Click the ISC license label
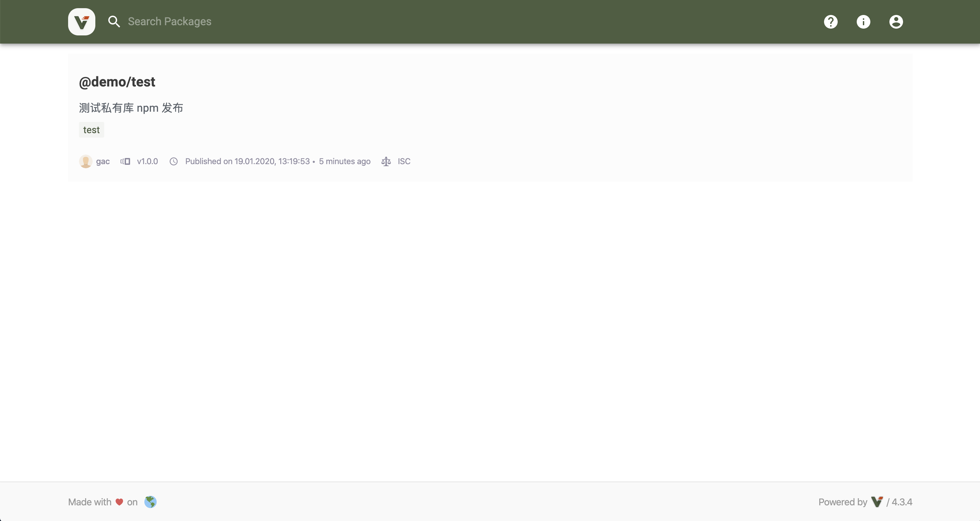This screenshot has width=980, height=521. [x=404, y=161]
